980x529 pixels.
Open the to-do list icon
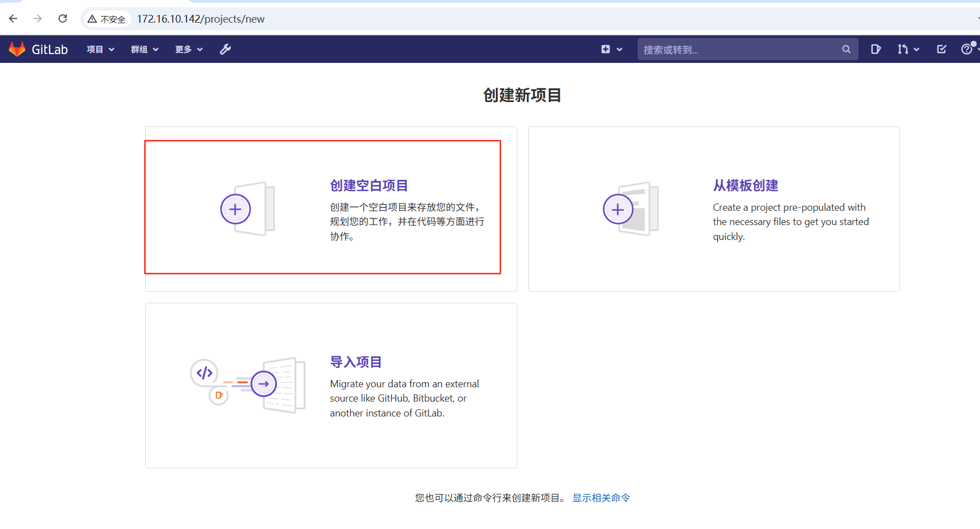pyautogui.click(x=942, y=49)
